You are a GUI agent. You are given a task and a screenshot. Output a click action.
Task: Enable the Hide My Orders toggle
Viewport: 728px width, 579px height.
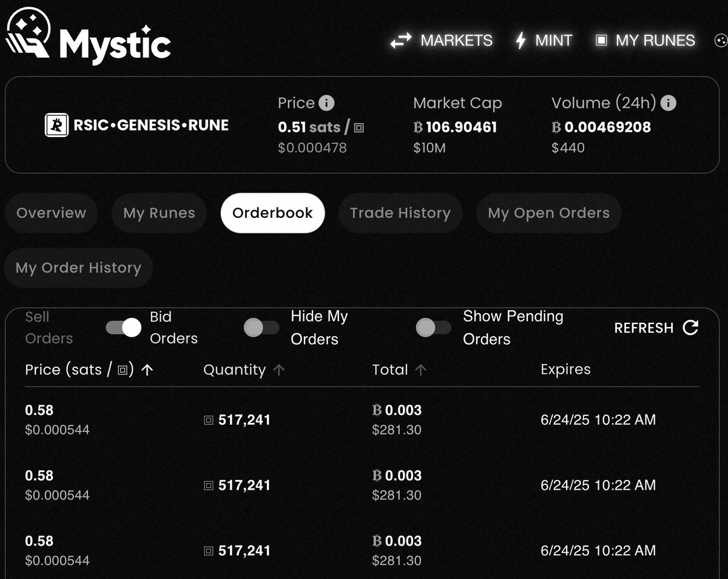point(261,328)
